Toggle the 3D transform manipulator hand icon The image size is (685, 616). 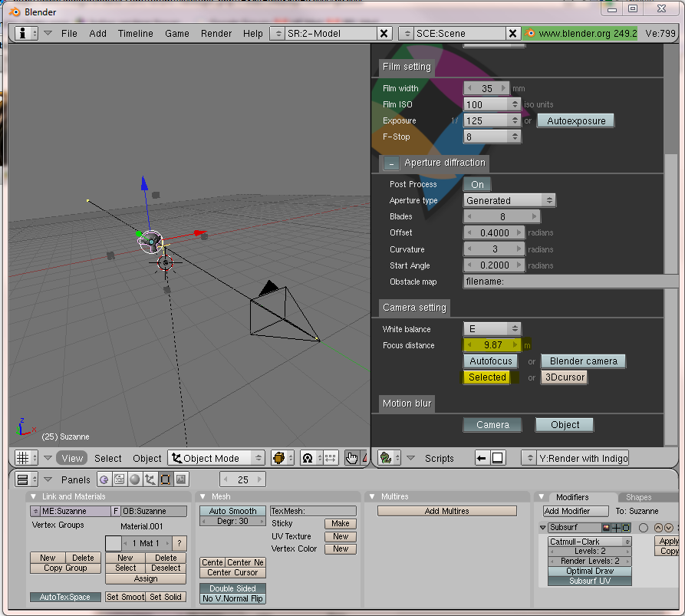(351, 458)
